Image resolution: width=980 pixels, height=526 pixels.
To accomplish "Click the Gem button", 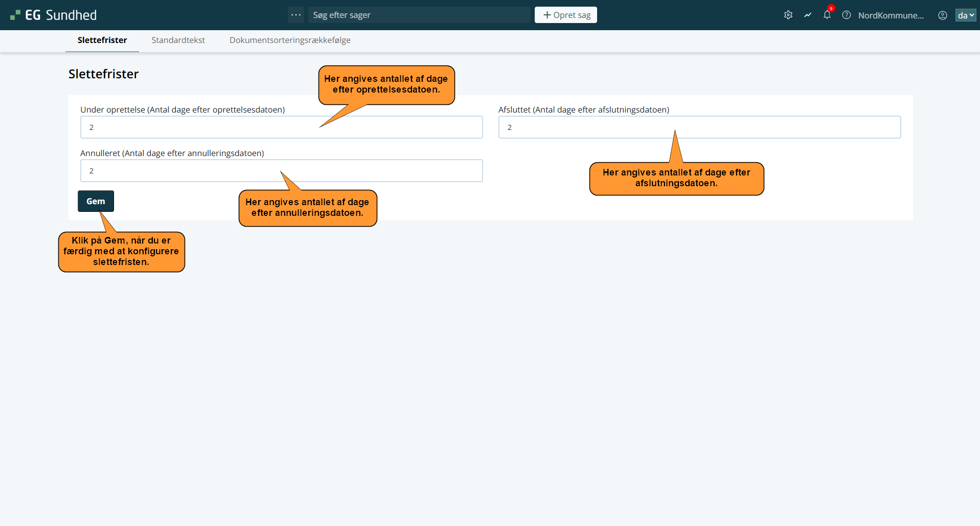I will click(x=96, y=201).
